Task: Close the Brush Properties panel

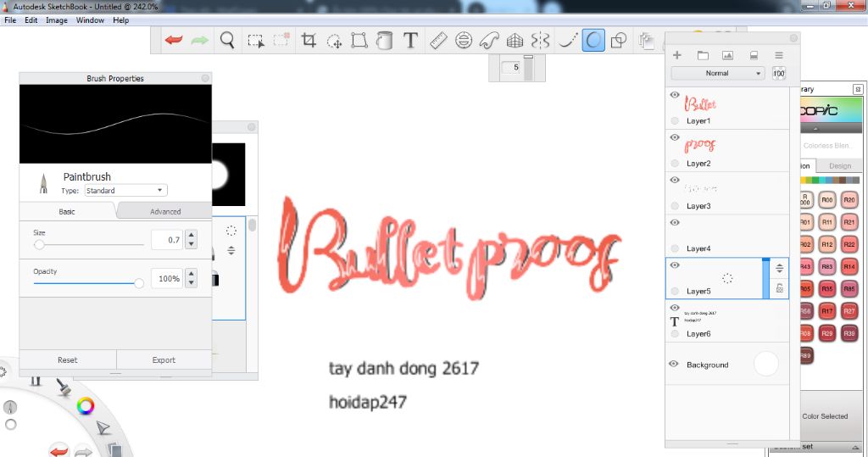Action: [205, 78]
